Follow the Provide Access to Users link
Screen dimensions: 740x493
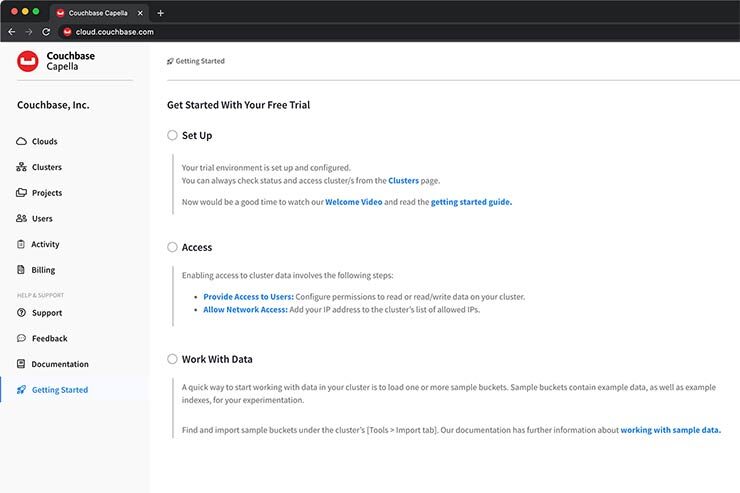pyautogui.click(x=248, y=297)
